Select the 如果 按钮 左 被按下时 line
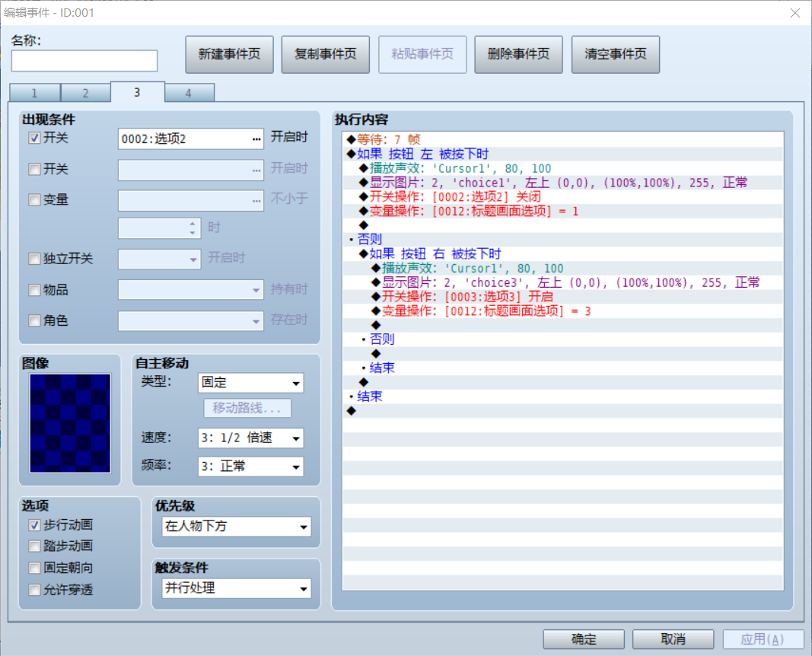This screenshot has width=812, height=656. point(563,154)
